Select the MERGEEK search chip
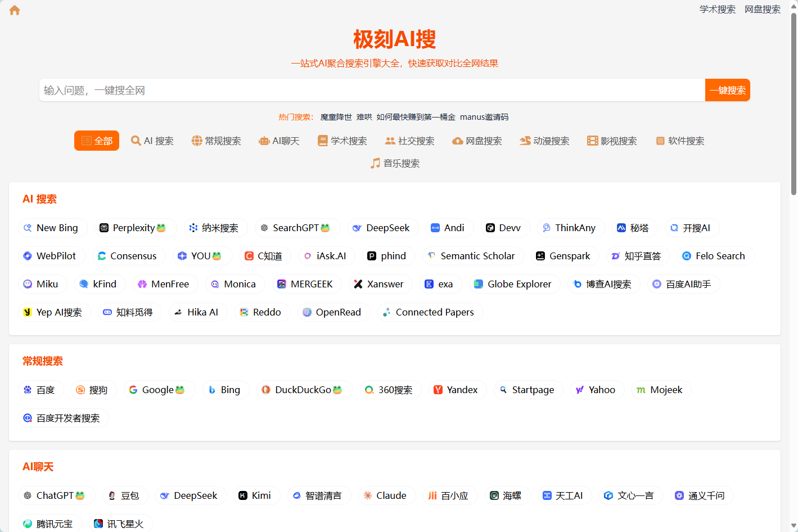The width and height of the screenshot is (798, 532). point(306,284)
